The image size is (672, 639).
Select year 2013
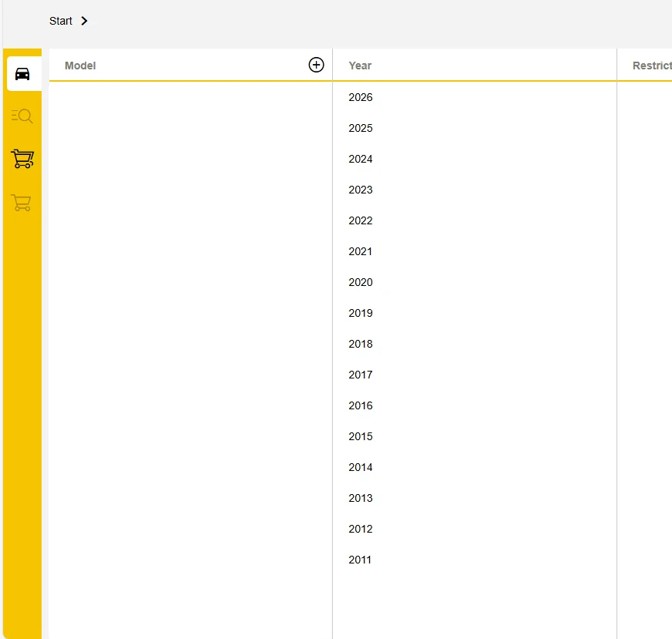(x=361, y=499)
